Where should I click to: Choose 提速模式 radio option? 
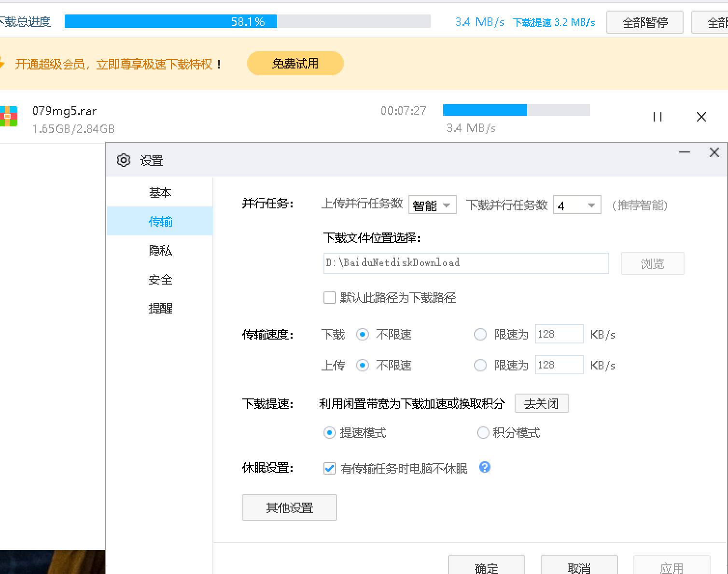click(x=330, y=433)
